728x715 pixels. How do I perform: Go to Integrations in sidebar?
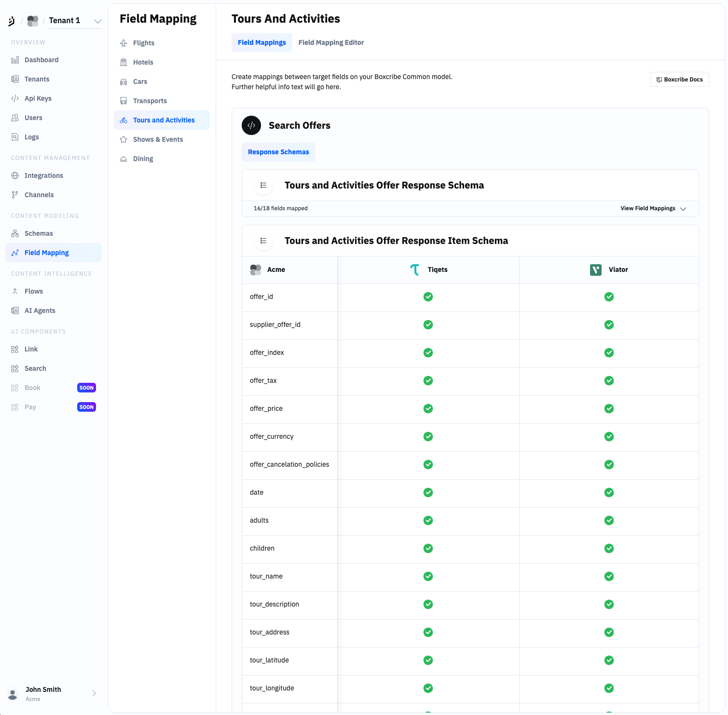click(44, 175)
